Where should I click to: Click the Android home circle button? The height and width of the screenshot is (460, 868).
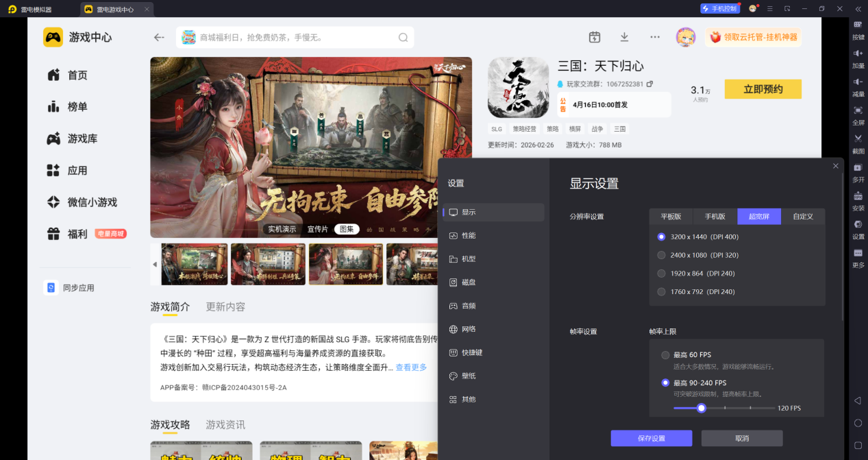[858, 423]
